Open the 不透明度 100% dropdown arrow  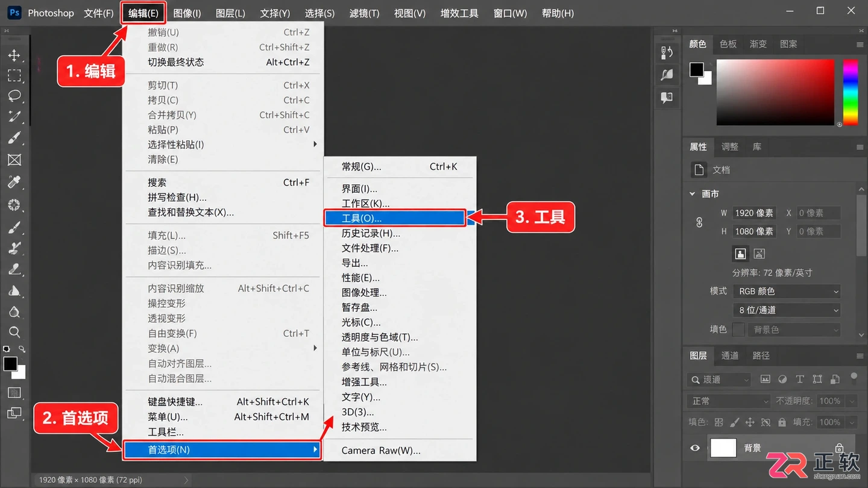click(852, 401)
